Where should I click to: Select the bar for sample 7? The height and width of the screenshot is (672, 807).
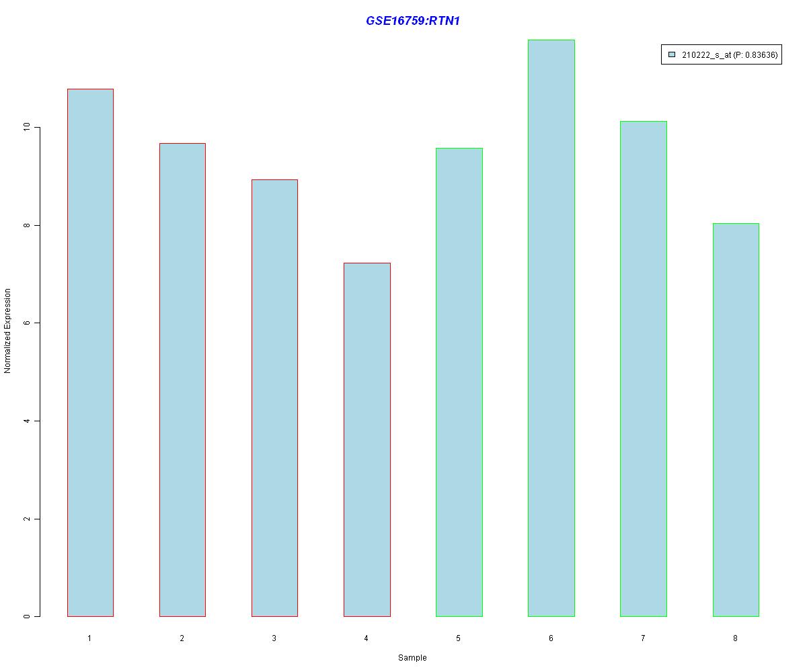tap(643, 369)
